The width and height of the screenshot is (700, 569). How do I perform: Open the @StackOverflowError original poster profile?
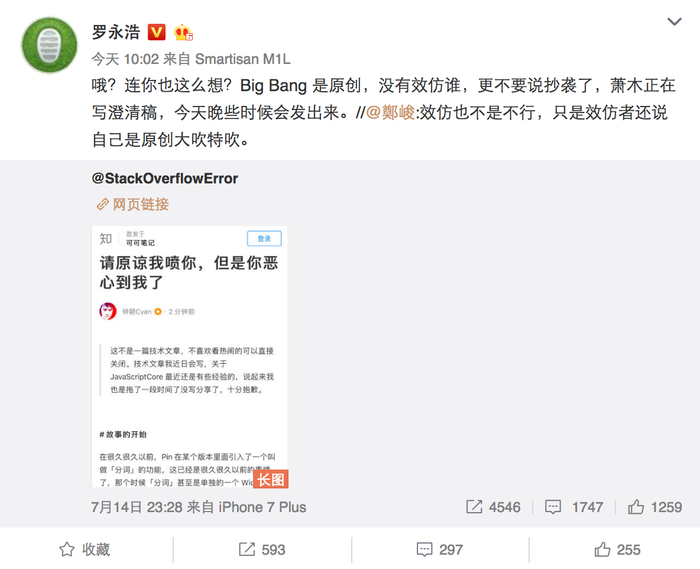(x=165, y=179)
